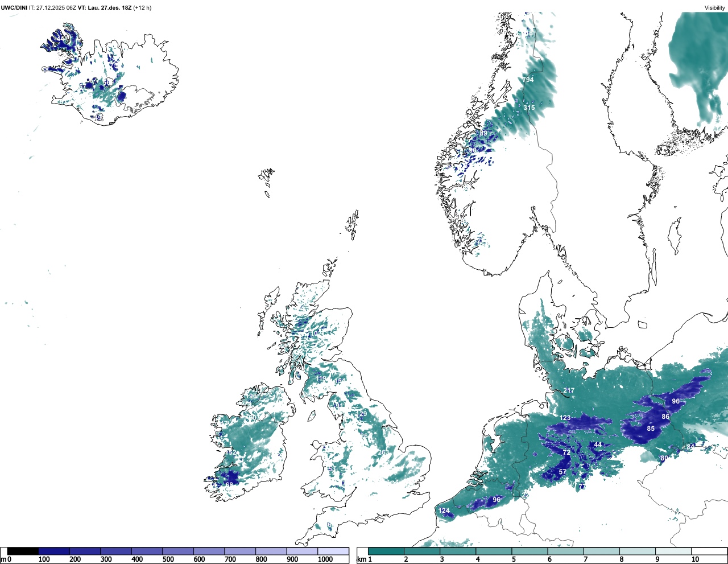The height and width of the screenshot is (564, 728).
Task: Click the 3–4 km teal legend segment
Action: (x=458, y=551)
